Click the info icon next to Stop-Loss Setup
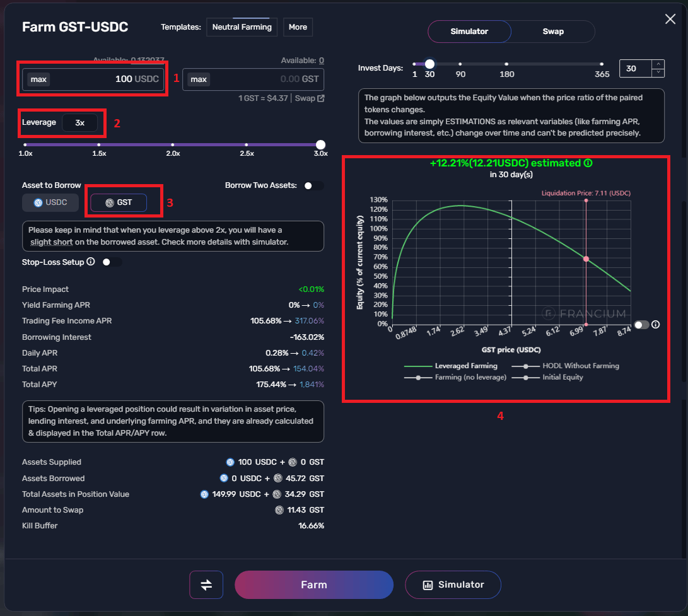Screen dimensions: 688x616 point(91,262)
